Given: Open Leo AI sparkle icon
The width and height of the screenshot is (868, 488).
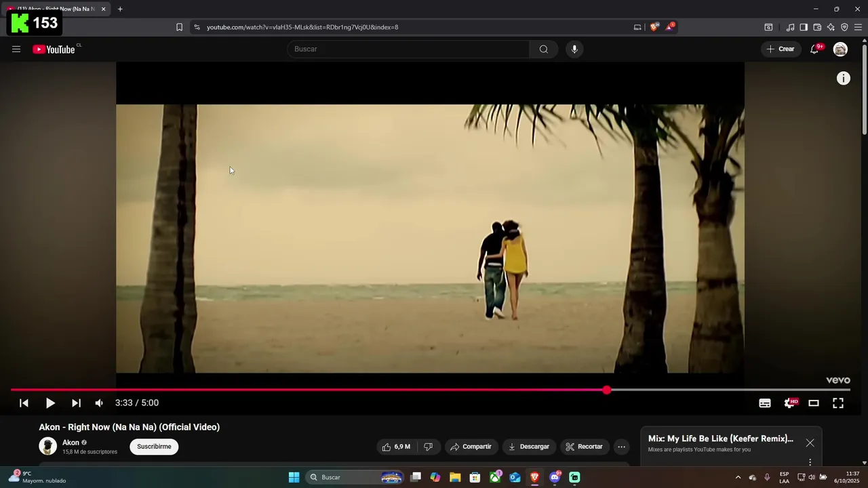Looking at the screenshot, I should (831, 27).
